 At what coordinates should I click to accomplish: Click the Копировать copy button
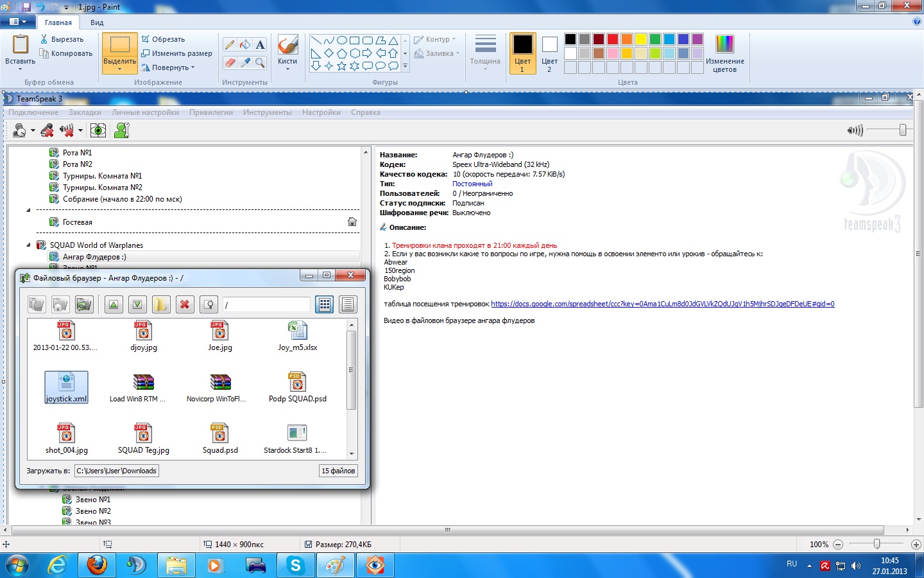[x=66, y=53]
